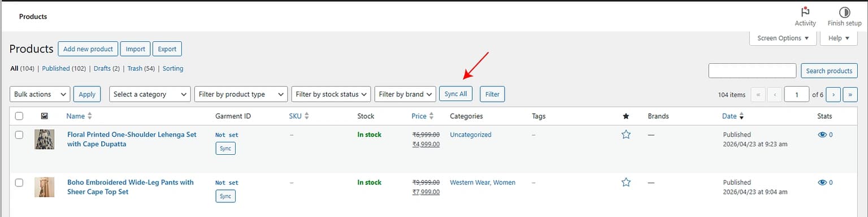Switch to Sorting view
868x217 pixels.
173,68
